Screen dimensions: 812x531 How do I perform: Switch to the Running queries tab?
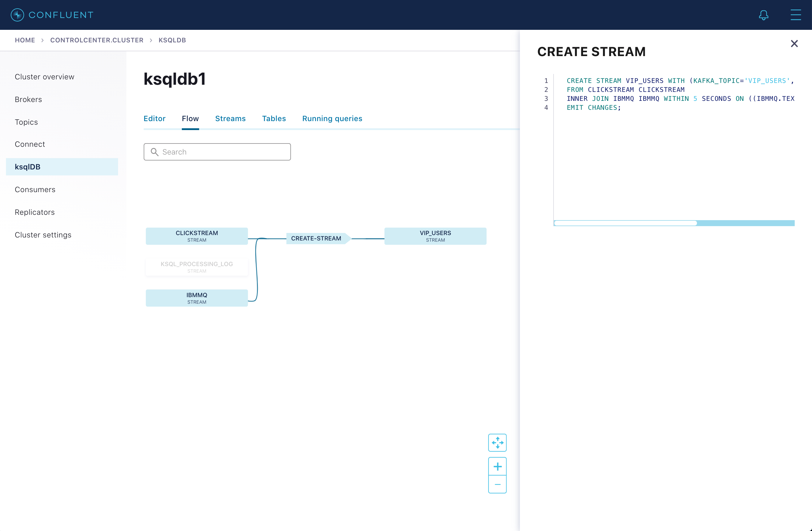332,118
